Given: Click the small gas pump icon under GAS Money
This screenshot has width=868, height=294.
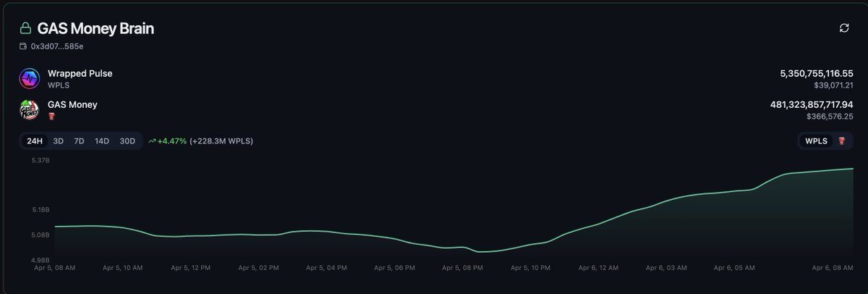Looking at the screenshot, I should (x=51, y=117).
